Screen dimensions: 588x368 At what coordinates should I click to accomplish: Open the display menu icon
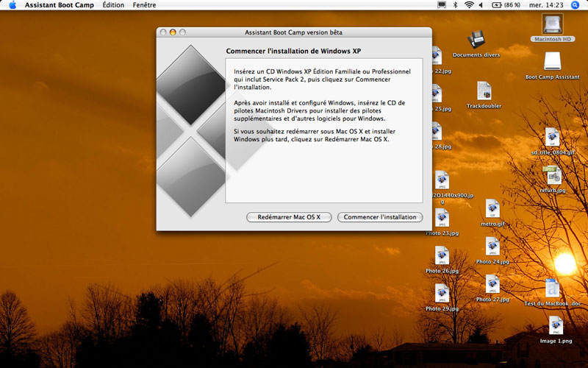pos(442,5)
